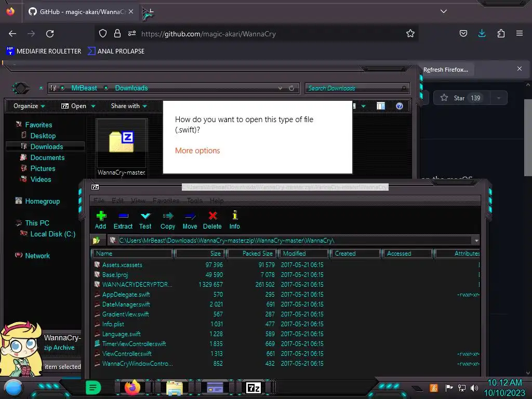This screenshot has width=532, height=399.
Task: Open the Share with dropdown
Action: [129, 106]
